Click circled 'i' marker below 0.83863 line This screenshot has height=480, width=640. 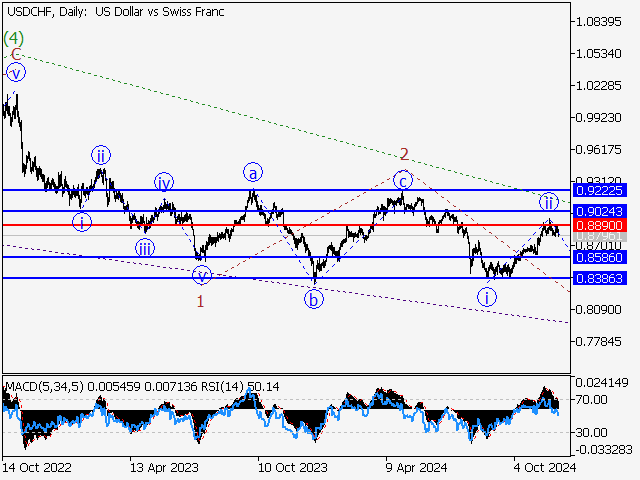click(x=487, y=296)
